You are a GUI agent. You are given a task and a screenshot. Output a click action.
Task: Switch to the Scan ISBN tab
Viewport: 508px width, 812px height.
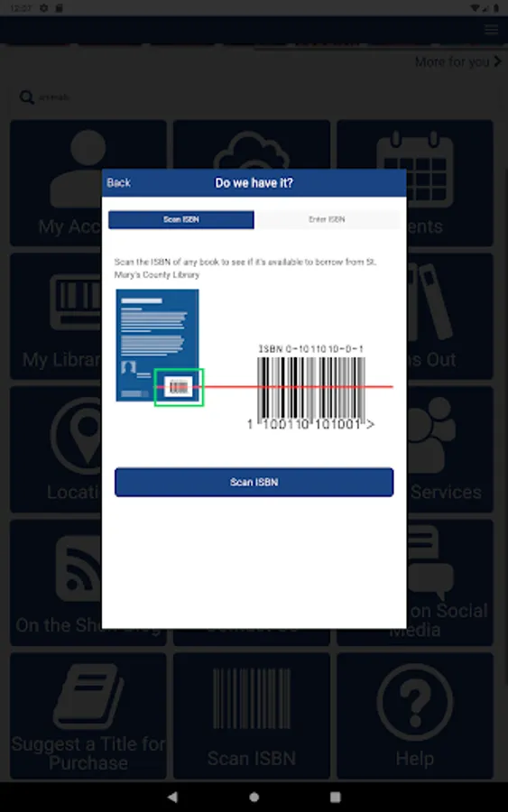tap(181, 219)
